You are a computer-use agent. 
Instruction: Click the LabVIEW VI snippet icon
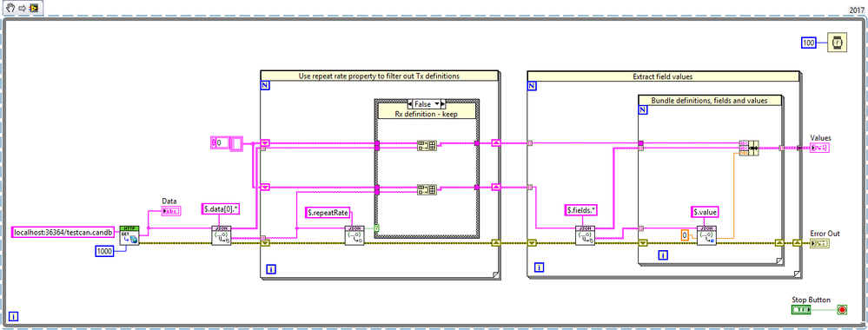34,9
